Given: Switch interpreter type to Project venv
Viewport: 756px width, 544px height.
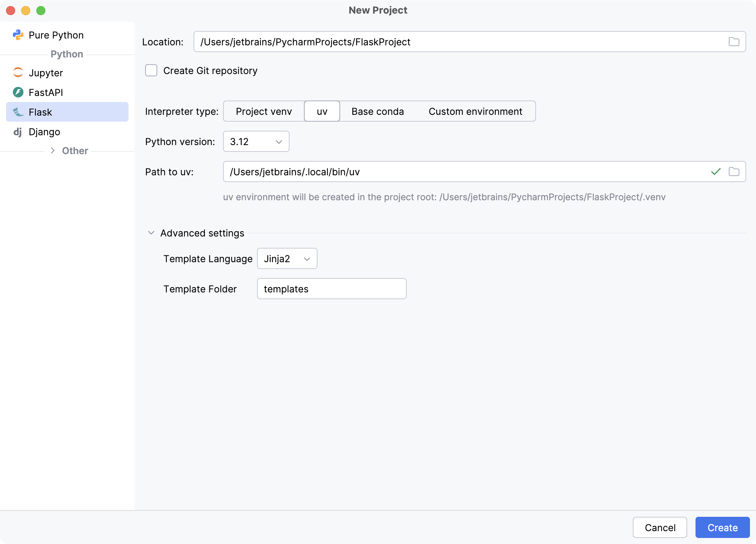Looking at the screenshot, I should pyautogui.click(x=263, y=111).
